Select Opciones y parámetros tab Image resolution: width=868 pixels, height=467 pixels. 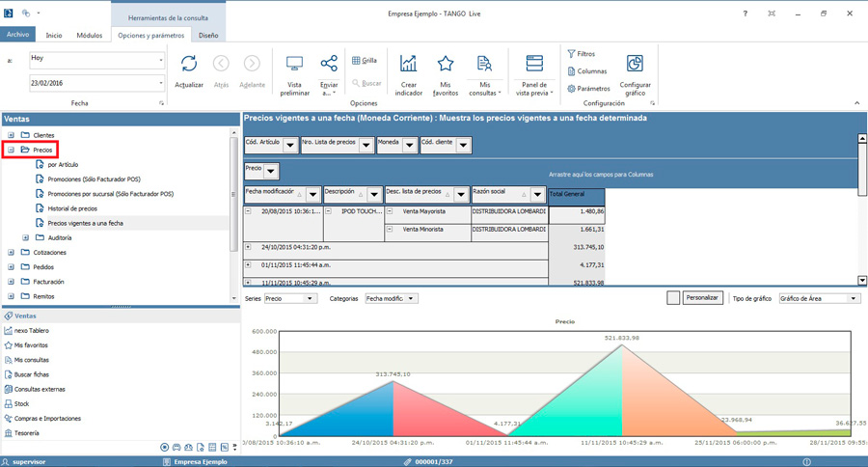pyautogui.click(x=151, y=35)
